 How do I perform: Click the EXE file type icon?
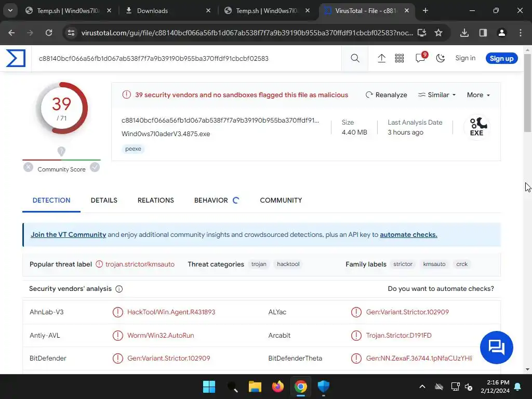point(477,127)
